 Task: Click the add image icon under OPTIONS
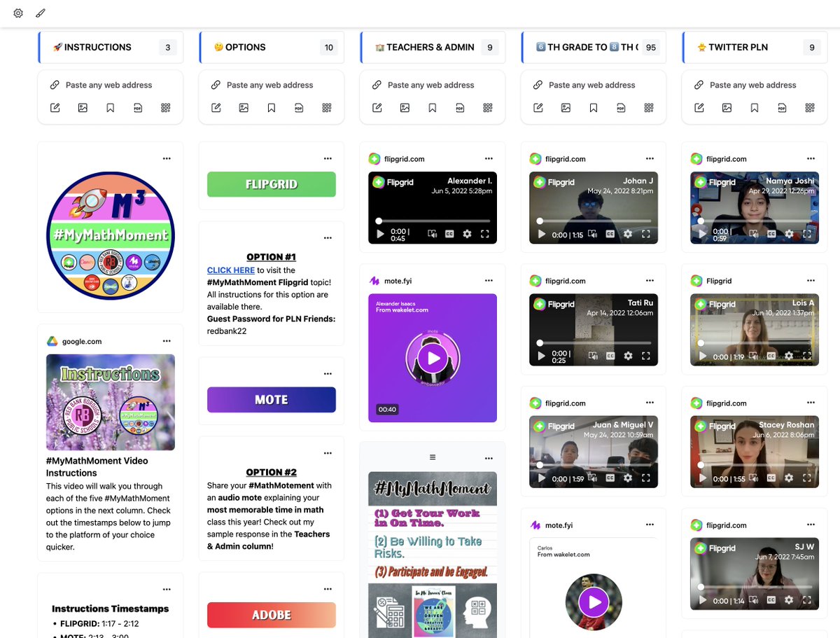click(244, 108)
